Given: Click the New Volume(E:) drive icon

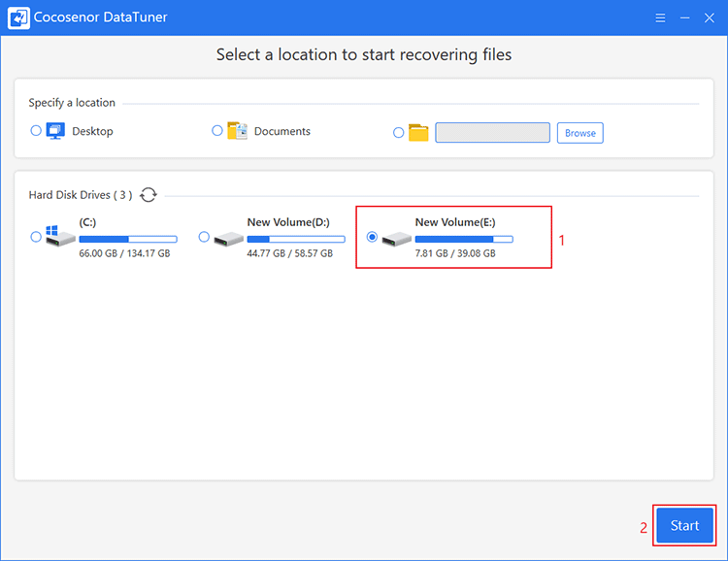Looking at the screenshot, I should (396, 239).
